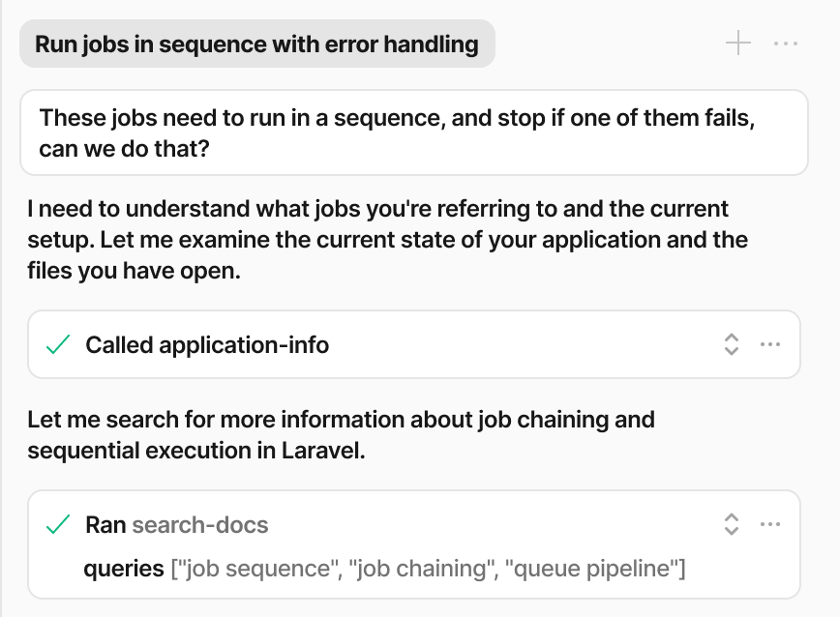Image resolution: width=840 pixels, height=617 pixels.
Task: Start a new conversation using the plus icon
Action: click(738, 43)
